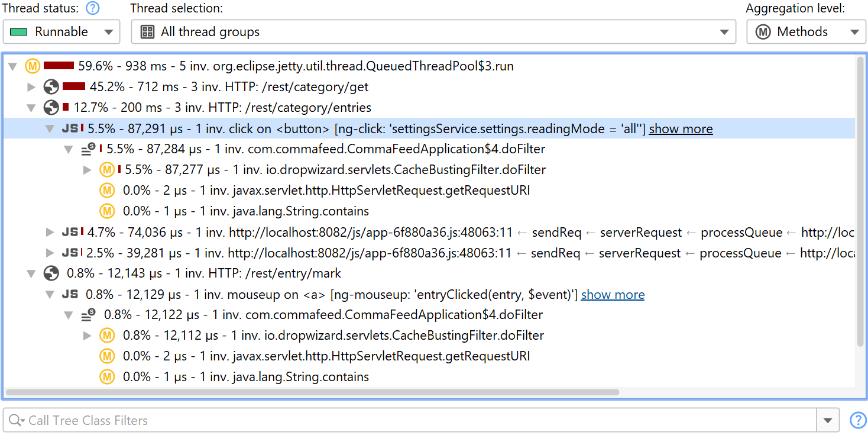Screen dimensions: 868x435
Task: Click show more link on click button row
Action: 681,128
